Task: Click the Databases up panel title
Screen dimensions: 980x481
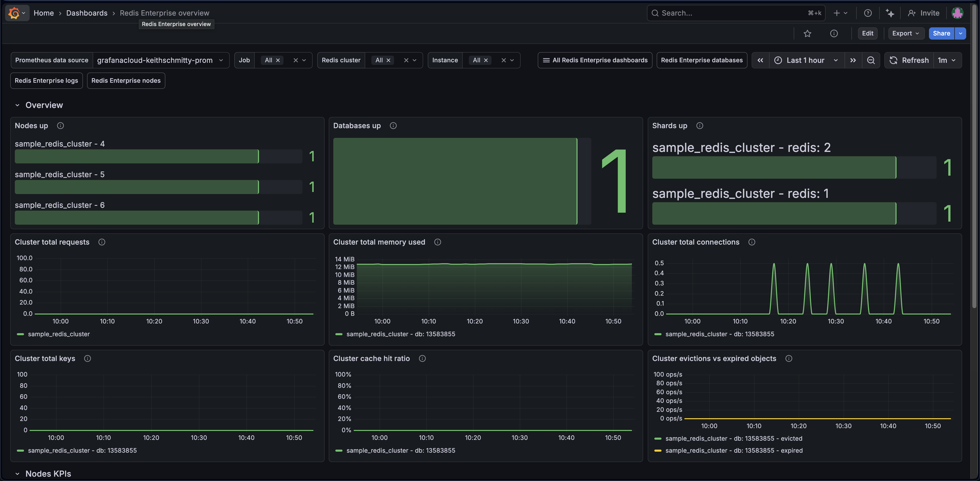Action: pos(357,126)
